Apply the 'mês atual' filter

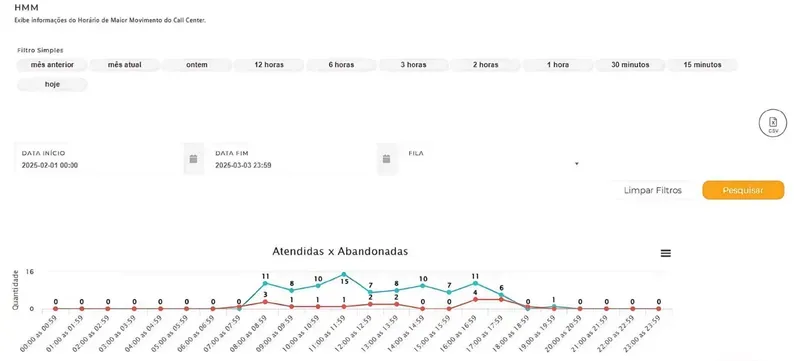click(124, 65)
